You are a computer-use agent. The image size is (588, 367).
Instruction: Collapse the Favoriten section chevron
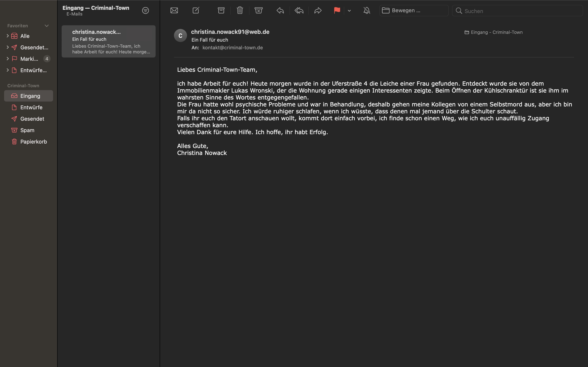pyautogui.click(x=47, y=26)
